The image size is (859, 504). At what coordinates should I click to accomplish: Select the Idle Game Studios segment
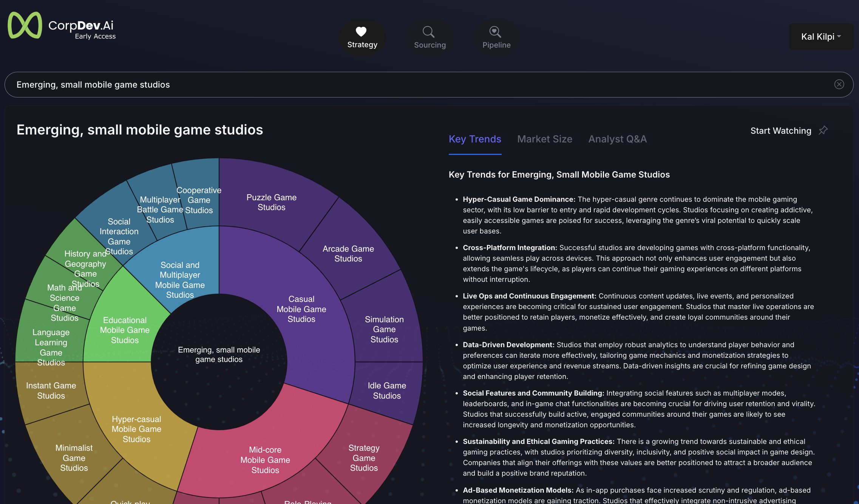tap(387, 390)
